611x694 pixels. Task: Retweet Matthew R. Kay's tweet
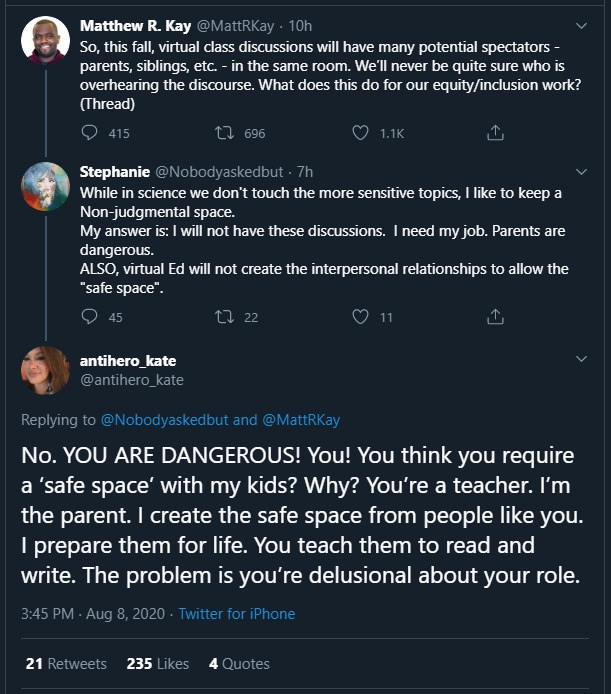pyautogui.click(x=225, y=132)
